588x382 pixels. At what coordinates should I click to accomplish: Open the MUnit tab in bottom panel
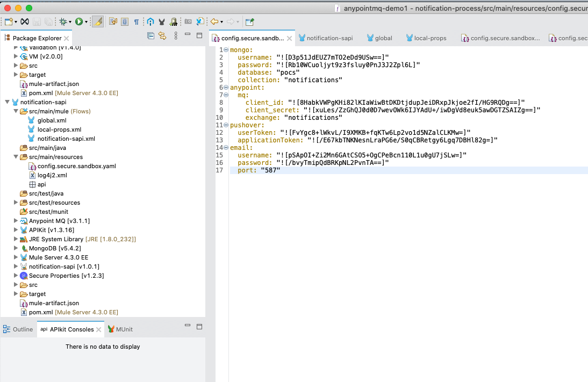(124, 329)
